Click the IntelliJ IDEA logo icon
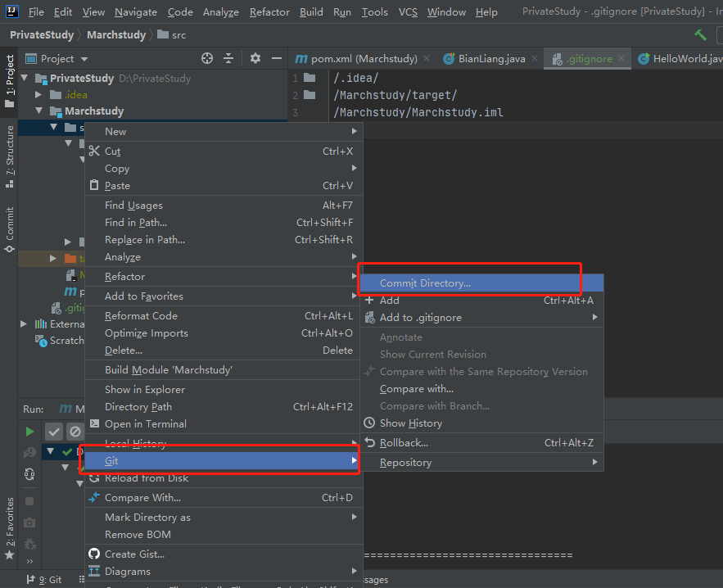The width and height of the screenshot is (723, 588). point(12,11)
